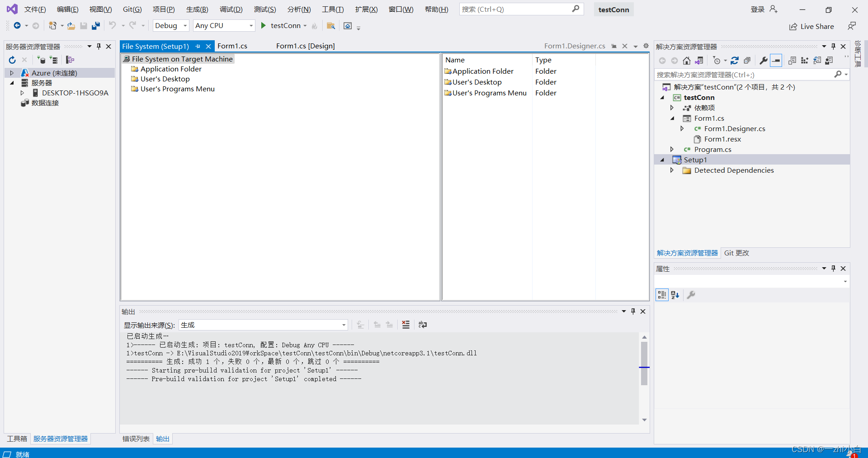Viewport: 868px width, 458px height.
Task: Expand the 依赖项 node in Solution Explorer
Action: pyautogui.click(x=672, y=108)
